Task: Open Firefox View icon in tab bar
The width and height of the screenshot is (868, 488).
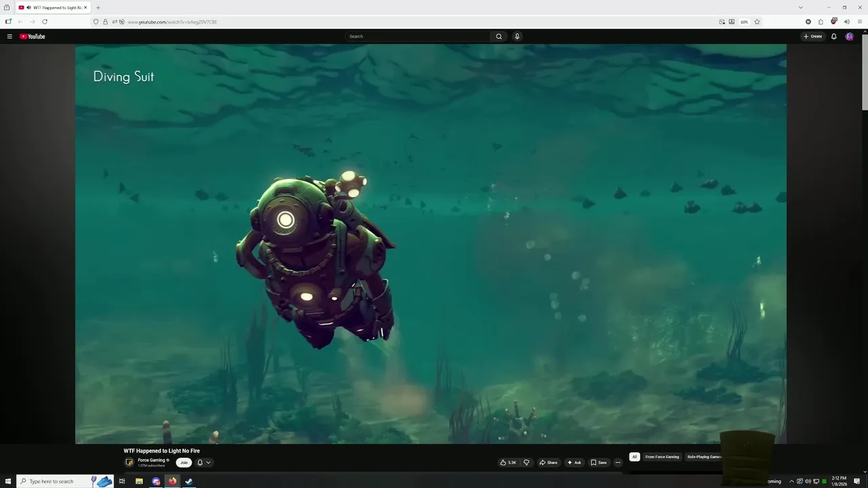Action: click(x=6, y=7)
